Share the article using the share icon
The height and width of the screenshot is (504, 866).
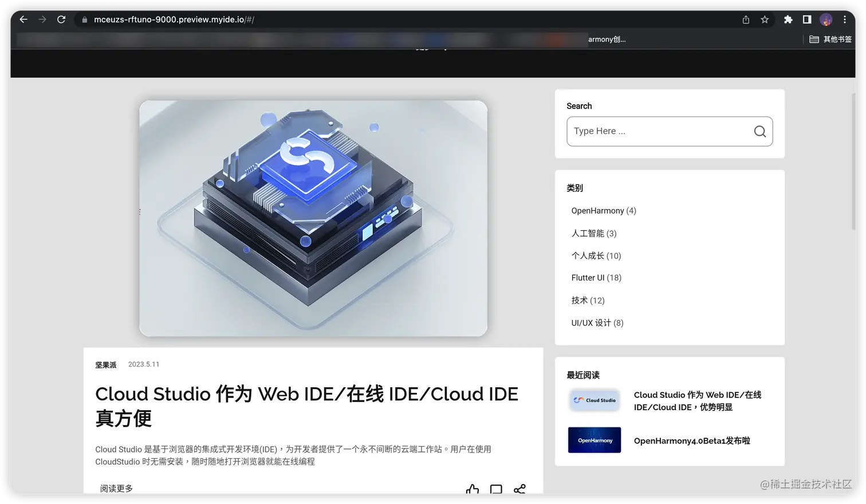[519, 490]
